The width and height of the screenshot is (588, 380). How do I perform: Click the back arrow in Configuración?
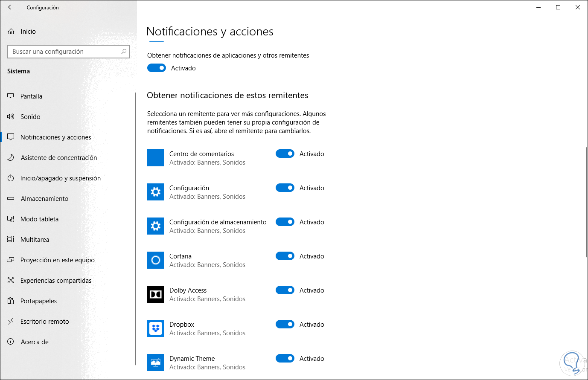[x=11, y=7]
